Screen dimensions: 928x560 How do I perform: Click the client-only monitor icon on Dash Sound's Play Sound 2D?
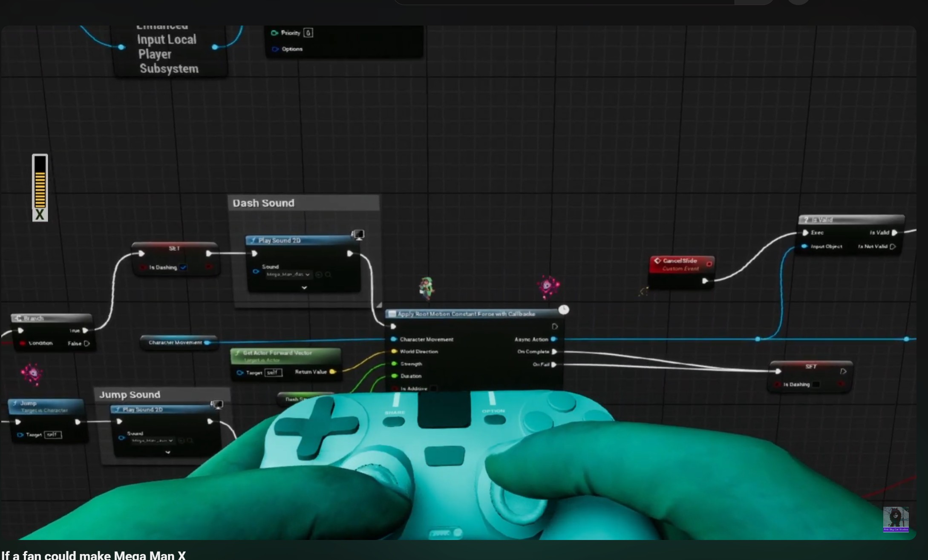click(358, 235)
